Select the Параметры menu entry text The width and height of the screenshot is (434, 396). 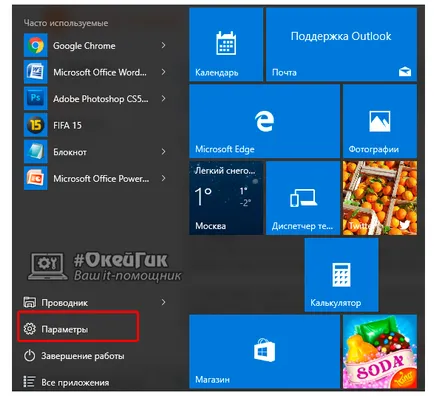pyautogui.click(x=65, y=330)
